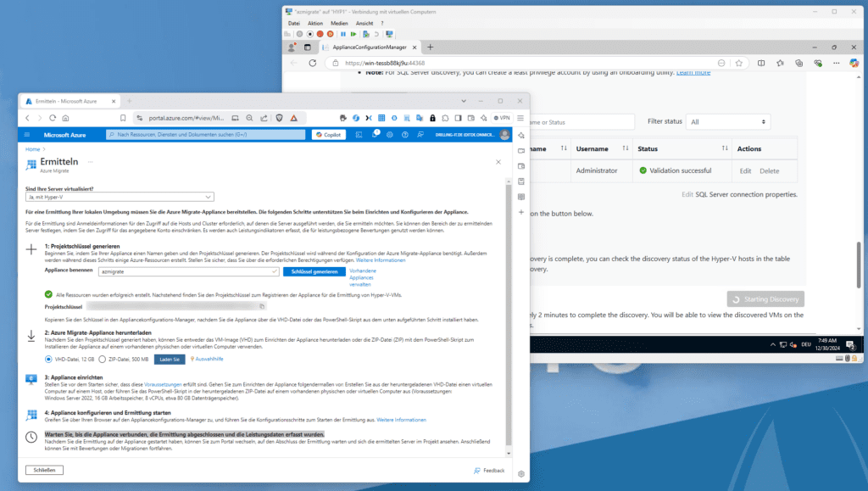Screen dimensions: 868x491
Task: Select the ZIP-Datei, 500 MB option
Action: coord(103,360)
